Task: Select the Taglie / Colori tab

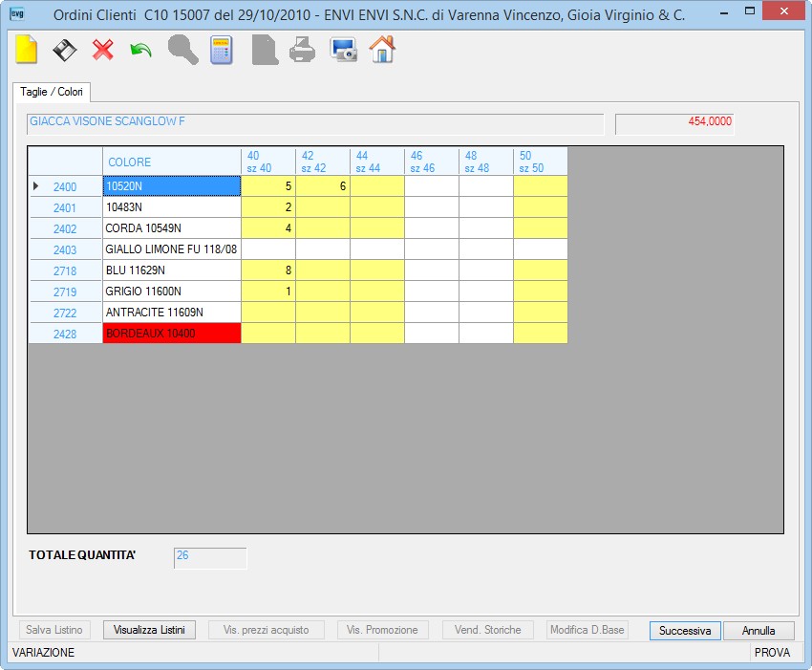Action: [x=52, y=92]
